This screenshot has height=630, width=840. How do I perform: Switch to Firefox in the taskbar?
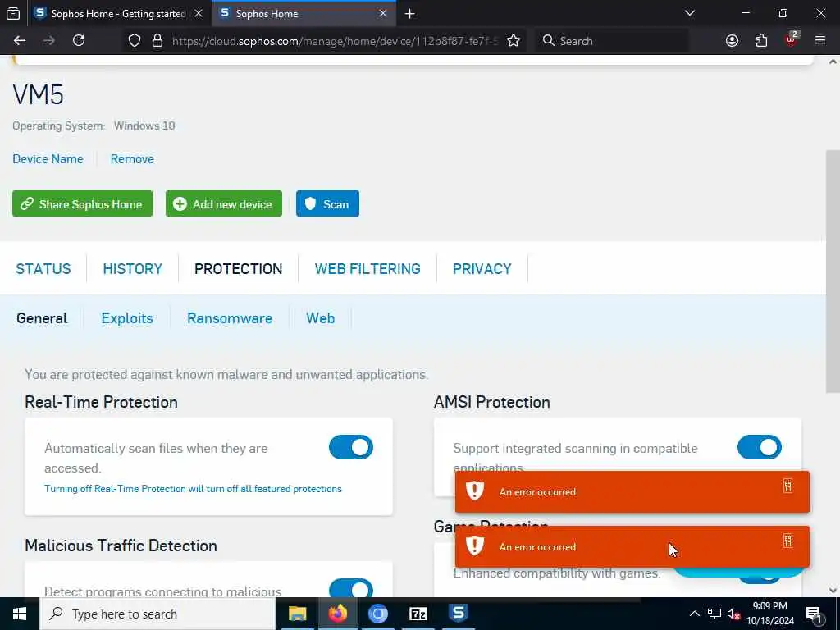[337, 614]
